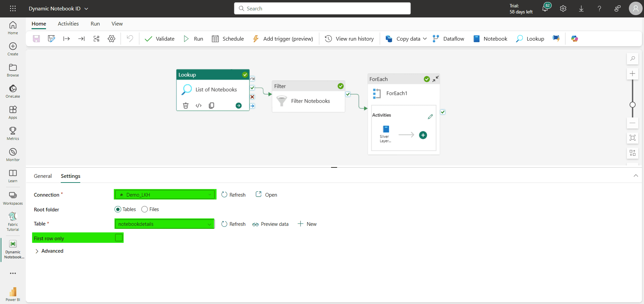Open the Connection dropdown Demo_LKH
The image size is (644, 304).
(x=165, y=195)
